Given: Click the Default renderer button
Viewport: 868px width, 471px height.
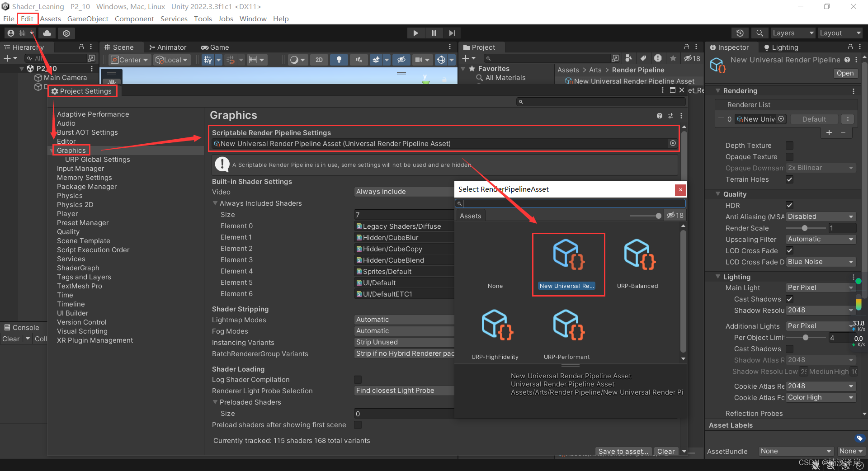Looking at the screenshot, I should pyautogui.click(x=814, y=119).
